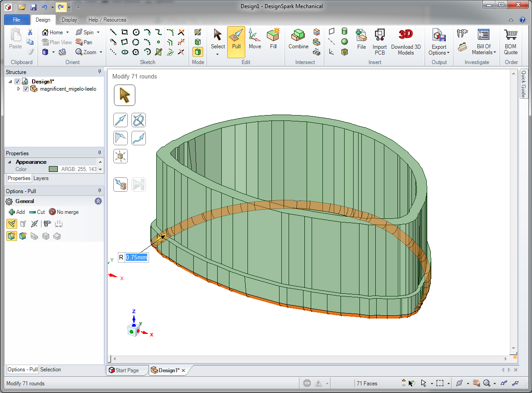Click the Cut option button
Viewport: 532px width, 393px height.
pos(37,212)
